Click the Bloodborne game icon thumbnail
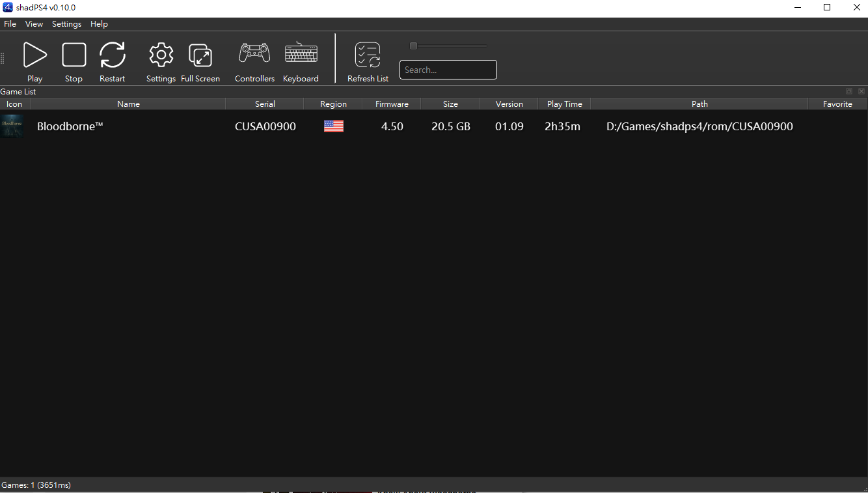This screenshot has width=868, height=493. (12, 126)
